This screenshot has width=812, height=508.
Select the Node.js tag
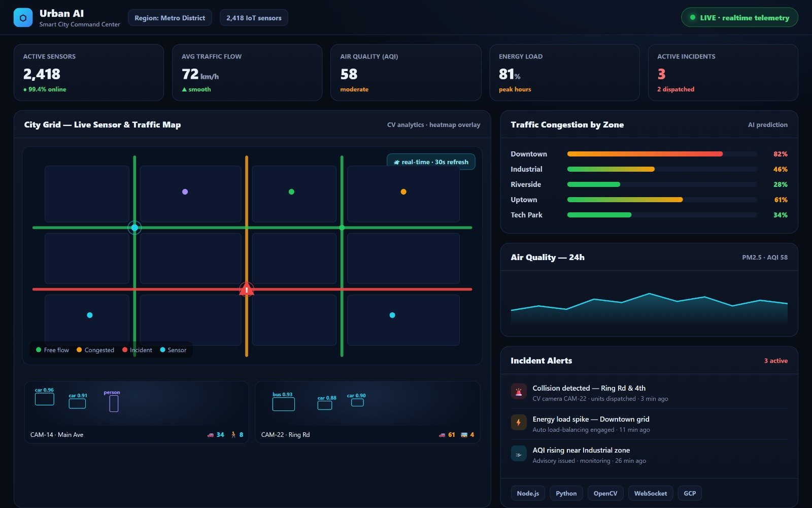point(528,493)
